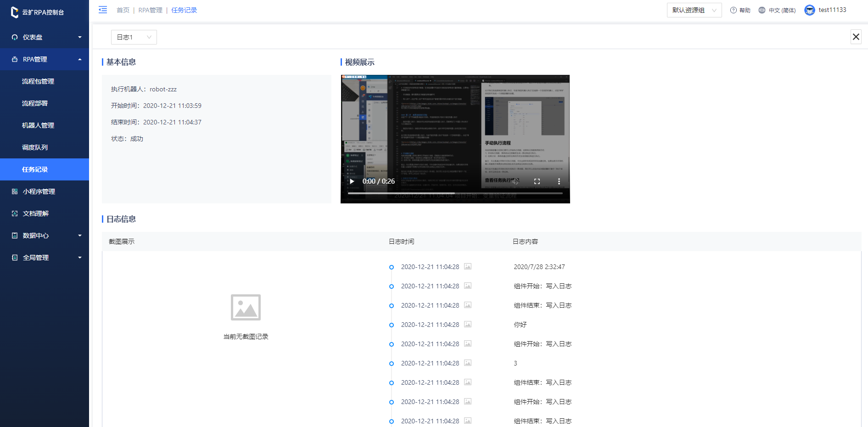Image resolution: width=868 pixels, height=427 pixels.
Task: Click the user avatar icon
Action: [x=810, y=10]
